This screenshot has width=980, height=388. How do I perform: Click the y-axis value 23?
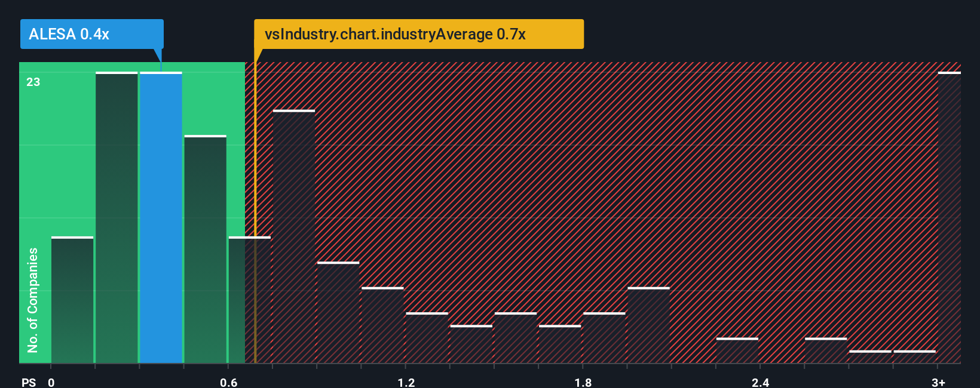(x=33, y=82)
